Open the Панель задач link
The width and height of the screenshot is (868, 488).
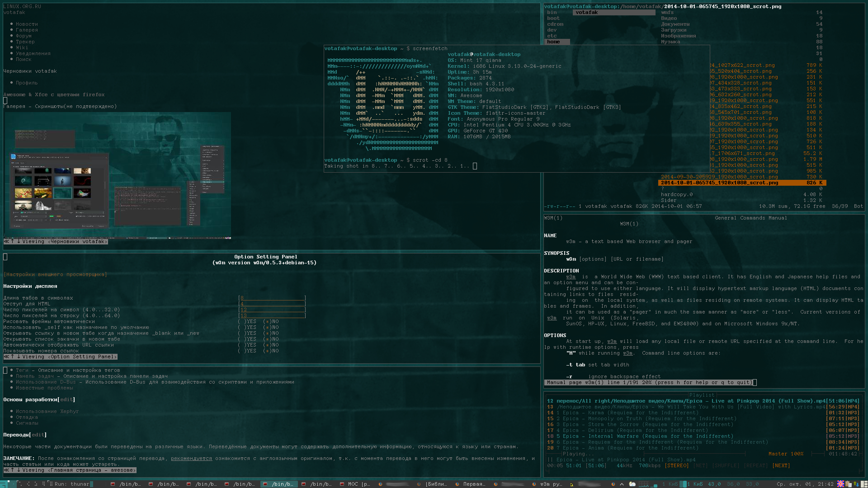(35, 376)
